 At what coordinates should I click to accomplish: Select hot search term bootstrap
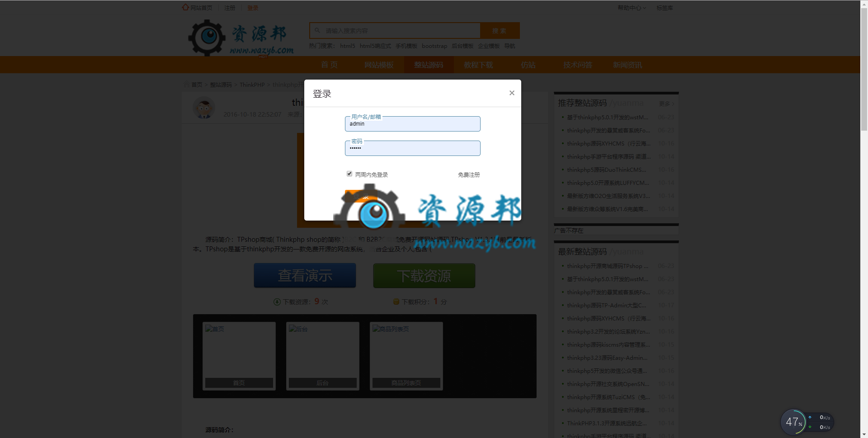[434, 46]
